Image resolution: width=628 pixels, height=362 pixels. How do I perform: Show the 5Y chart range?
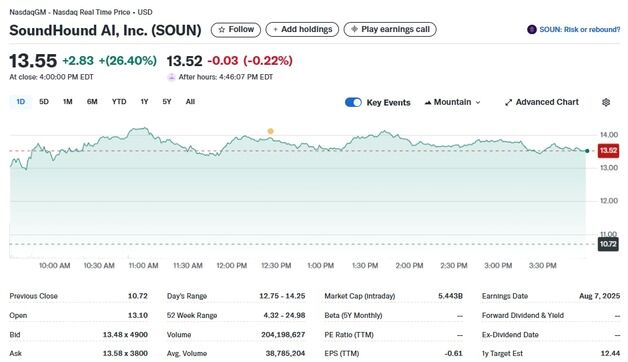coord(167,102)
